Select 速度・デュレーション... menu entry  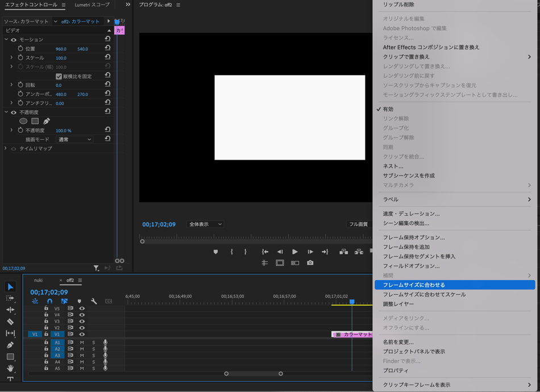[x=411, y=214]
